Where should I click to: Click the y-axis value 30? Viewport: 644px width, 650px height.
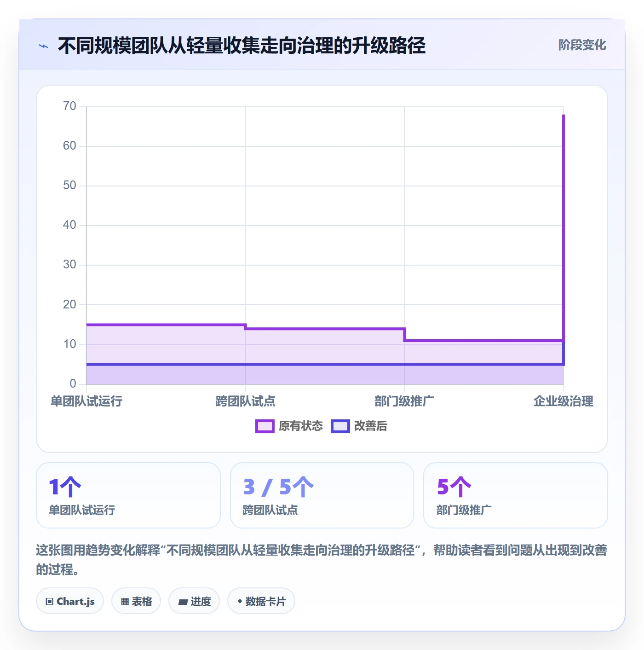(69, 265)
